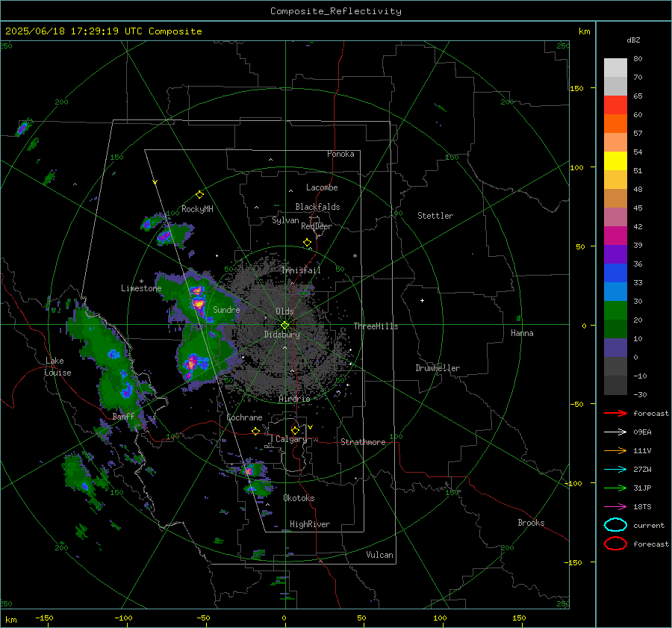This screenshot has width=672, height=628.
Task: Click the Cochrane town label
Action: (x=244, y=417)
